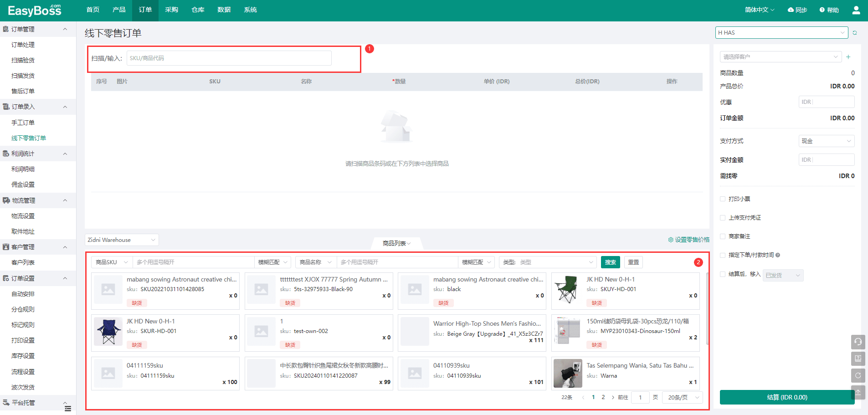Open the 简体中文 language dropdown
Screen dimensions: 868x415
(759, 10)
